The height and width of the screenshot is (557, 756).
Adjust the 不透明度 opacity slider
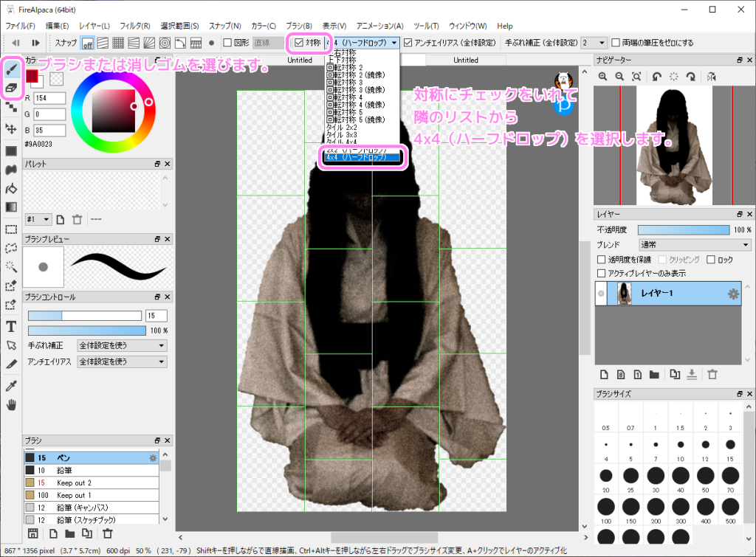pos(683,229)
